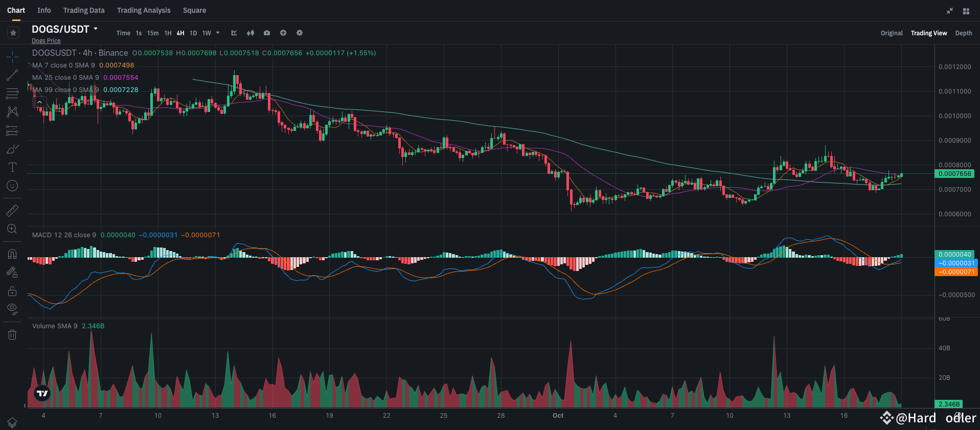Open the Depth chart view
Screen dimensions: 980x430
963,33
